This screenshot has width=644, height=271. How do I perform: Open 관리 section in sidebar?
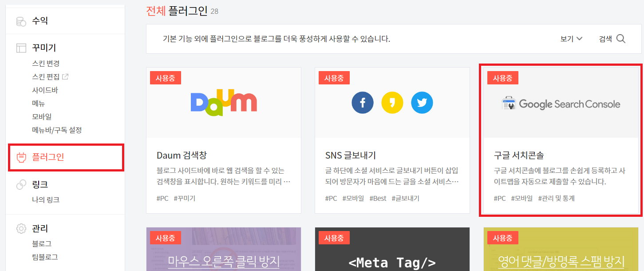(x=40, y=229)
